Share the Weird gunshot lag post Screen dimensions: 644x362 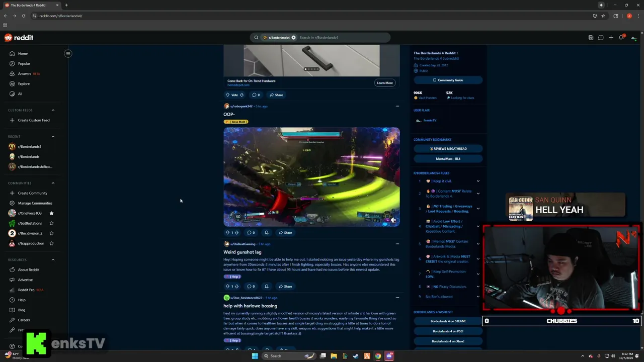(285, 287)
